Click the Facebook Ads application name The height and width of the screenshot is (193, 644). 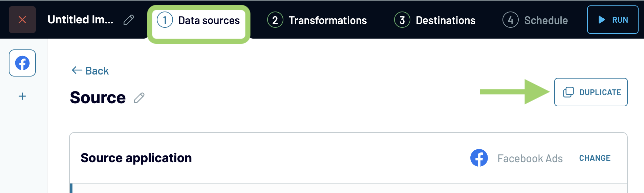click(530, 158)
